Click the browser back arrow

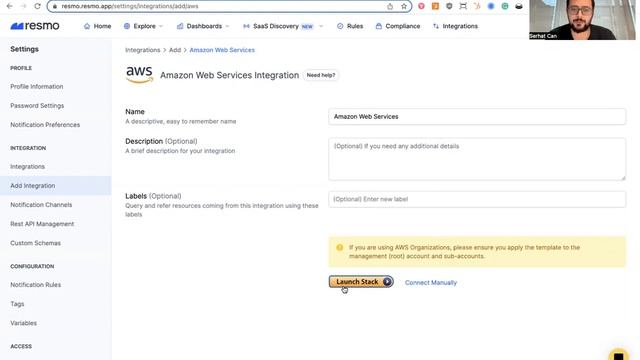coord(9,6)
